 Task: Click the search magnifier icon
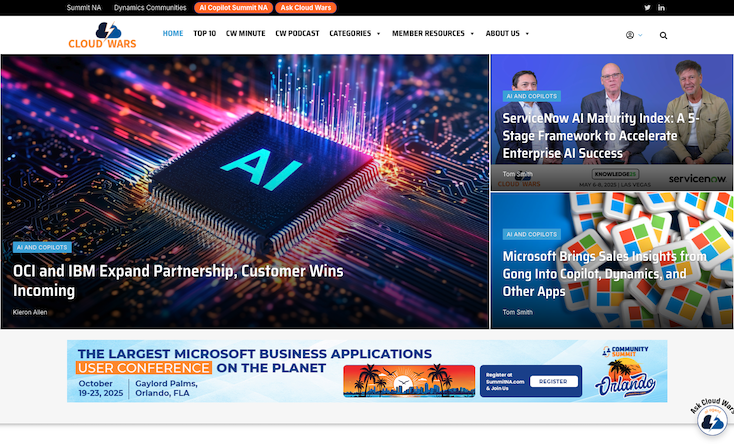point(663,36)
